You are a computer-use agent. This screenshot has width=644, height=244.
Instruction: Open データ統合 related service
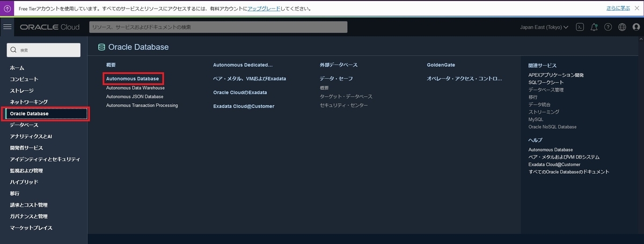pyautogui.click(x=540, y=104)
